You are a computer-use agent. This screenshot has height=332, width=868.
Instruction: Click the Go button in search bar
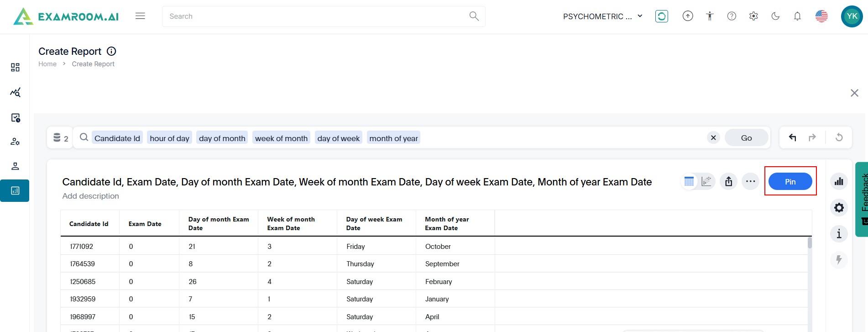click(x=746, y=138)
